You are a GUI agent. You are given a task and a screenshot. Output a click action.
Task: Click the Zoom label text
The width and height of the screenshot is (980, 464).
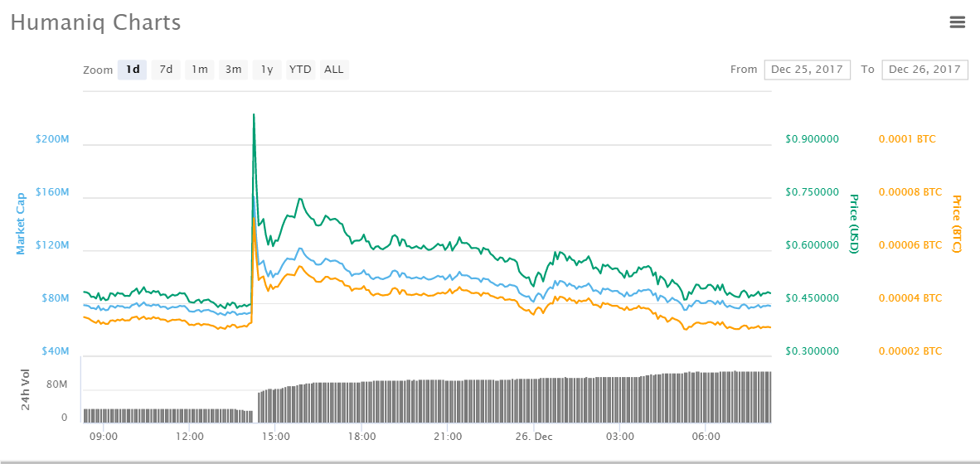[x=98, y=70]
